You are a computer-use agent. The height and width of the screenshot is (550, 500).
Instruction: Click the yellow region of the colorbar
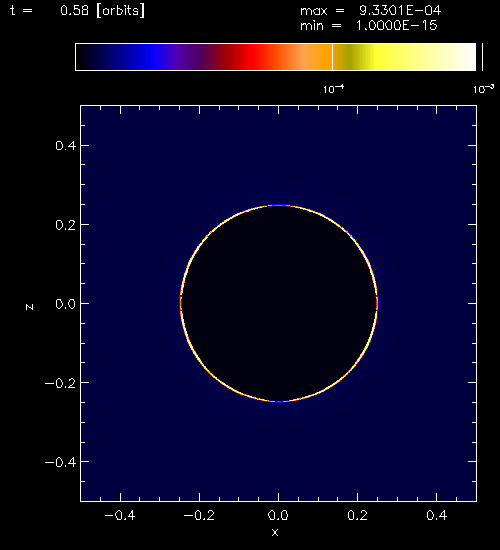(x=379, y=57)
